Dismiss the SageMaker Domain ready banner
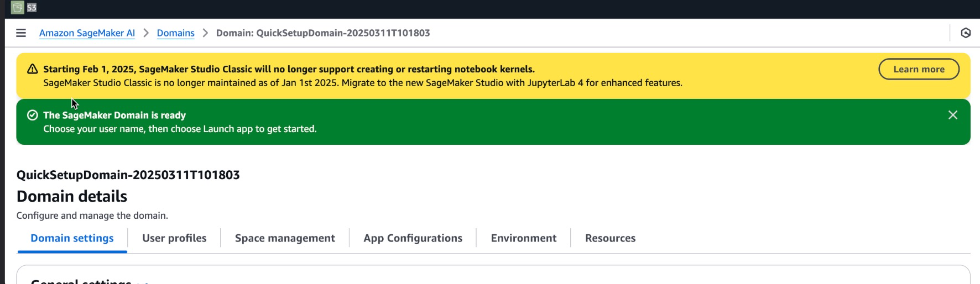This screenshot has height=284, width=980. [952, 115]
